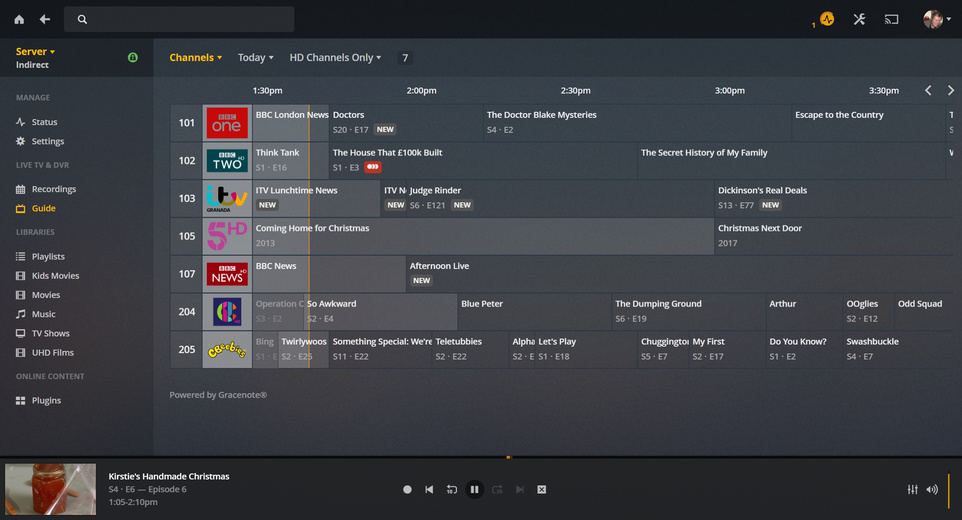Select The Dumping Ground S6 E19

[x=689, y=312]
